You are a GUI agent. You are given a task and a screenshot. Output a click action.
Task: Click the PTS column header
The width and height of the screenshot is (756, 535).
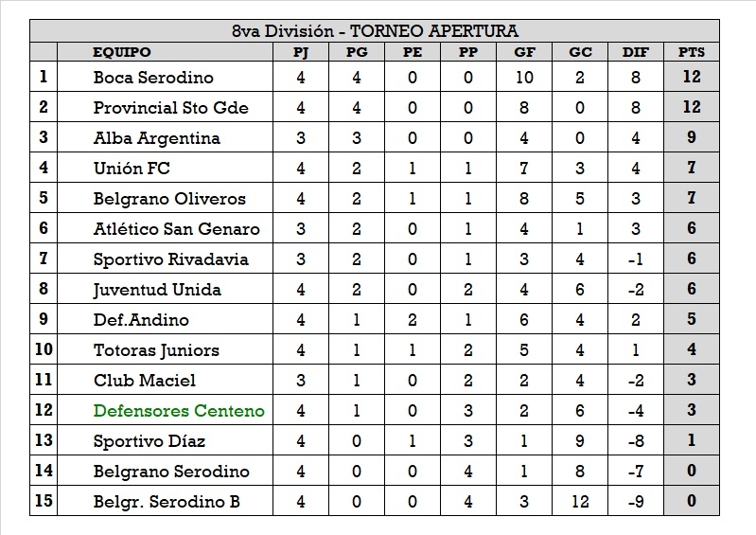pyautogui.click(x=692, y=52)
